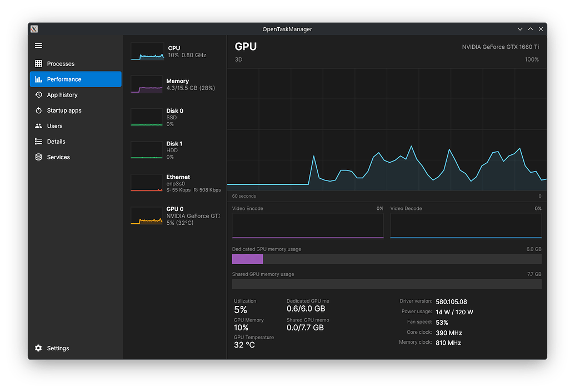Image resolution: width=575 pixels, height=392 pixels.
Task: Open Details via the list icon
Action: 38,141
